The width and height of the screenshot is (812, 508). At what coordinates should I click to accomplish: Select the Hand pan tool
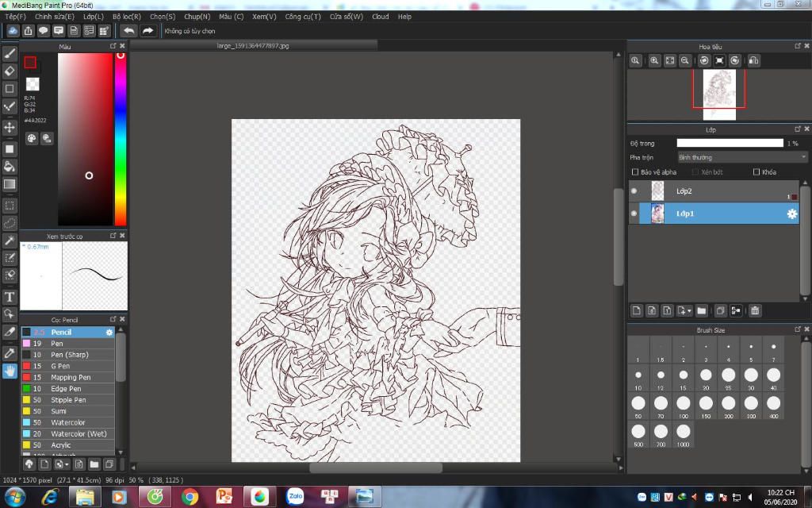(x=10, y=371)
